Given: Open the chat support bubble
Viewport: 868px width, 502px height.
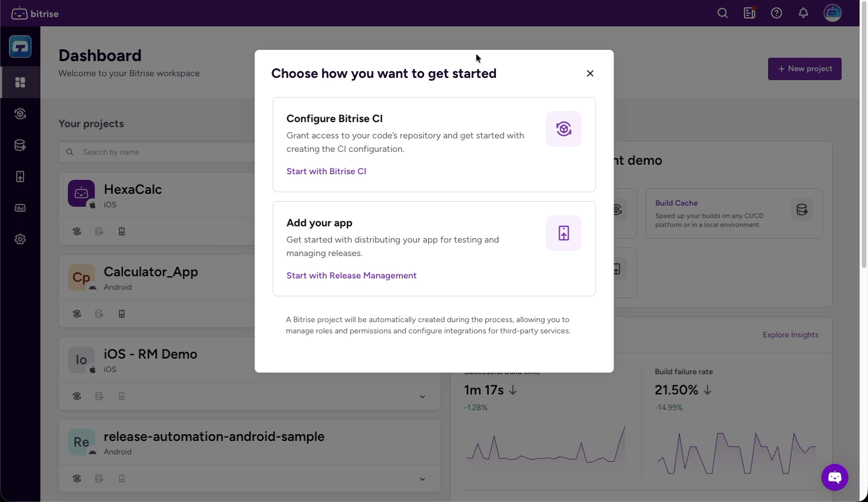Looking at the screenshot, I should (x=835, y=477).
